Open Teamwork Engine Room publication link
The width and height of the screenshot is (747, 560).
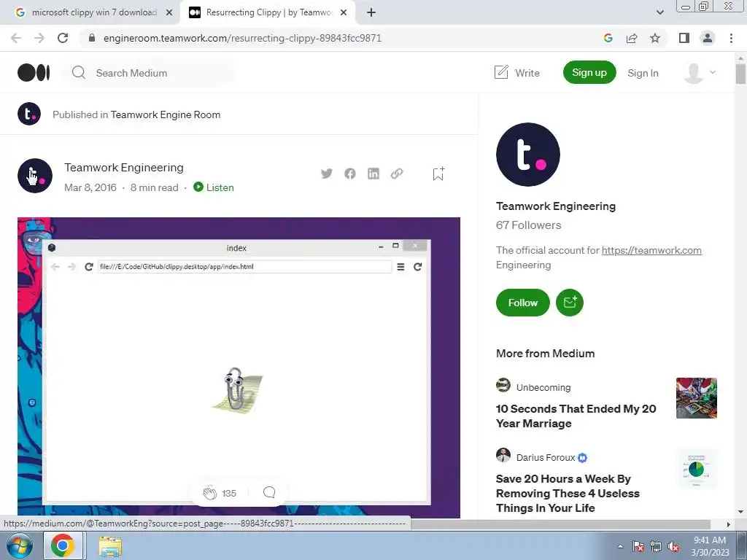point(166,114)
